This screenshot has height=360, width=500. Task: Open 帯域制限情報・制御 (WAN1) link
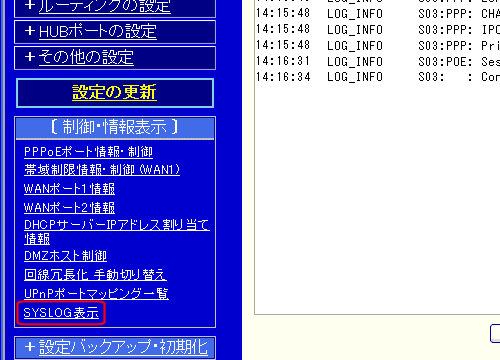point(102,170)
